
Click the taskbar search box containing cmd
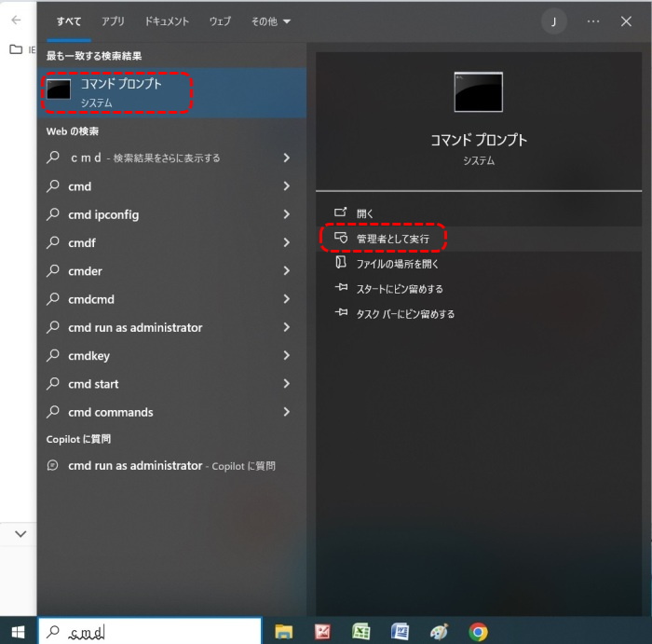click(x=149, y=632)
